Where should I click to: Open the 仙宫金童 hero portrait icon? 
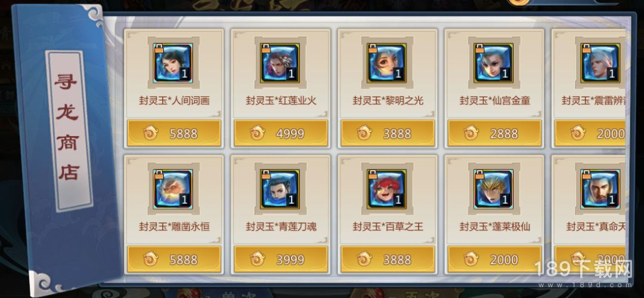493,63
